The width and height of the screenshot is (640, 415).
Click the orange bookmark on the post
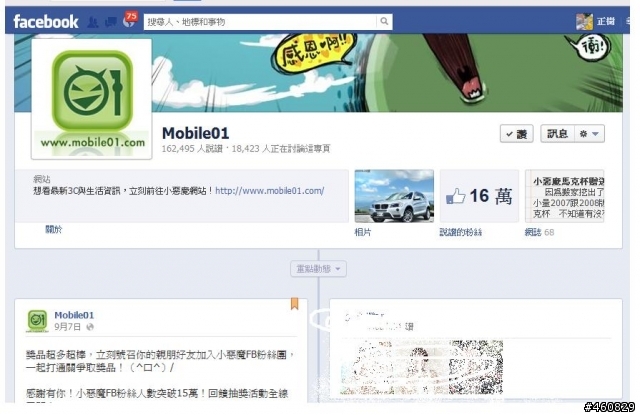pyautogui.click(x=294, y=303)
